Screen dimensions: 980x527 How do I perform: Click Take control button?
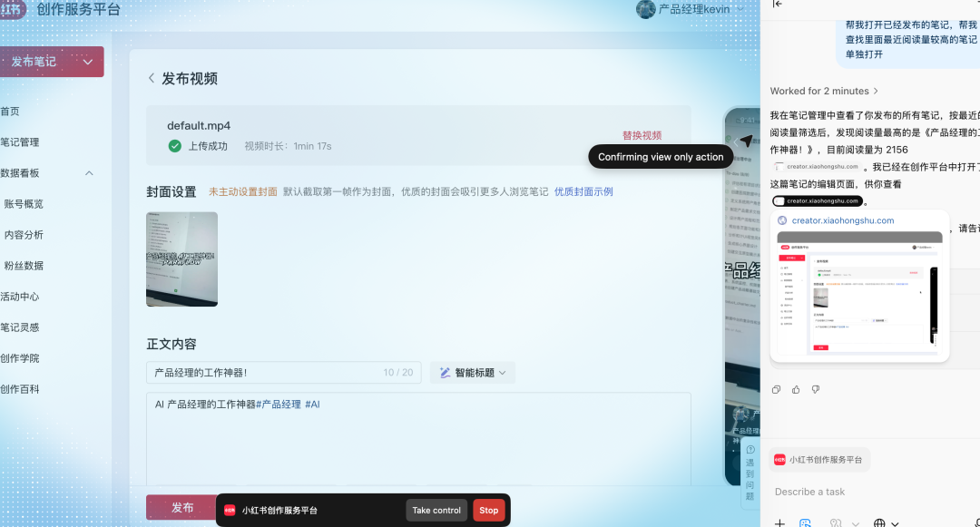(436, 510)
